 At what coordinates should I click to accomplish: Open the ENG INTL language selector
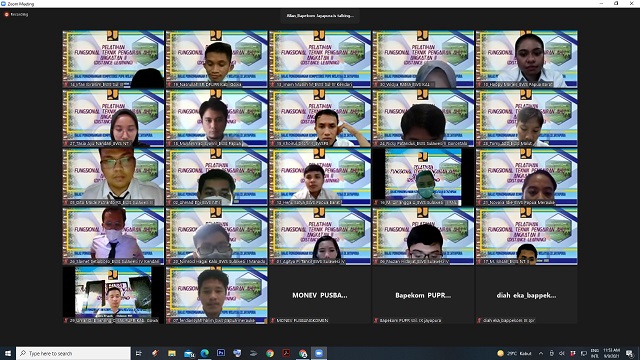tap(595, 353)
